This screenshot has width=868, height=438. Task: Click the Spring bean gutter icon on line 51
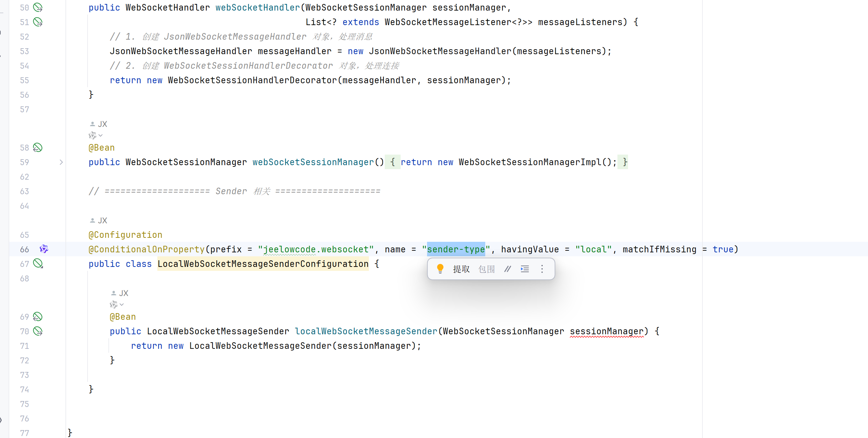[x=38, y=22]
